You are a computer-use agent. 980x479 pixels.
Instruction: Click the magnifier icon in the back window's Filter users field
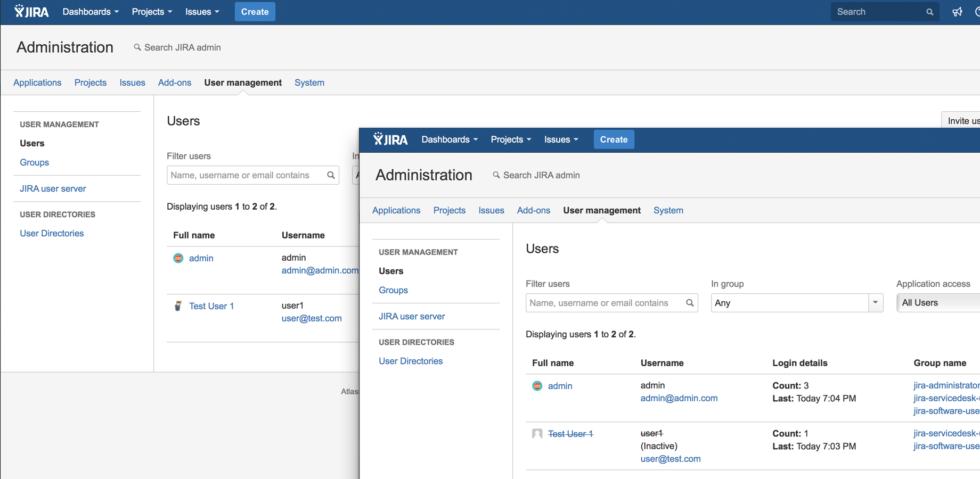(x=331, y=175)
